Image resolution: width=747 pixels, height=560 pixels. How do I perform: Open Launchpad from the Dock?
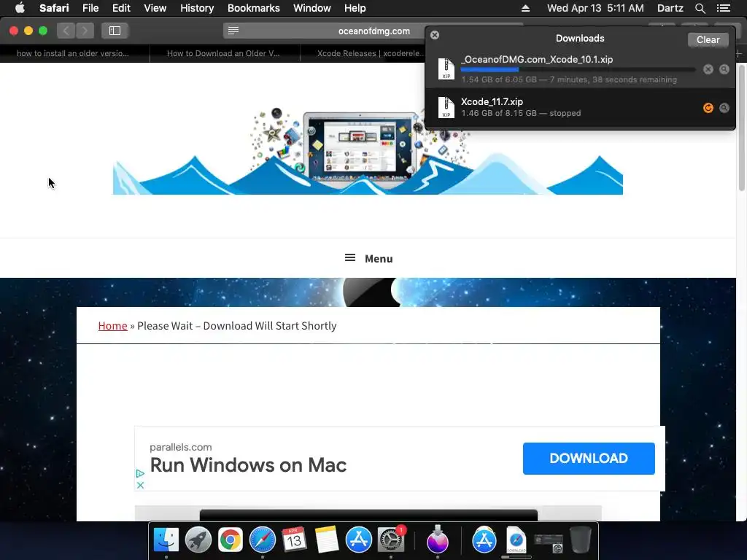[198, 540]
